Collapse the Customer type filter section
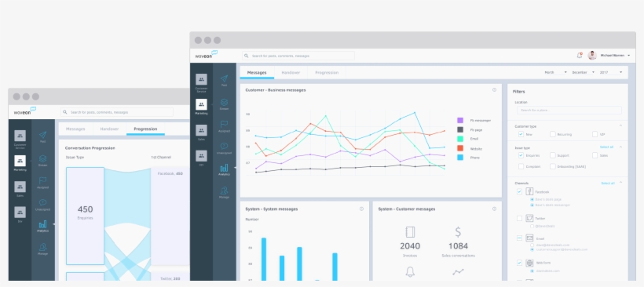This screenshot has width=644, height=287. click(x=620, y=126)
